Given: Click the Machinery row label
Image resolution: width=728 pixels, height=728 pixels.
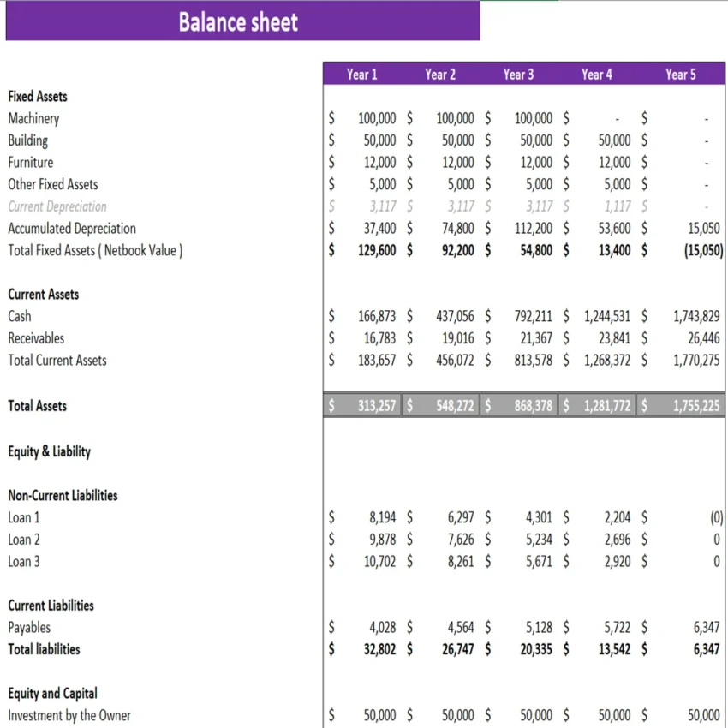Looking at the screenshot, I should (33, 118).
